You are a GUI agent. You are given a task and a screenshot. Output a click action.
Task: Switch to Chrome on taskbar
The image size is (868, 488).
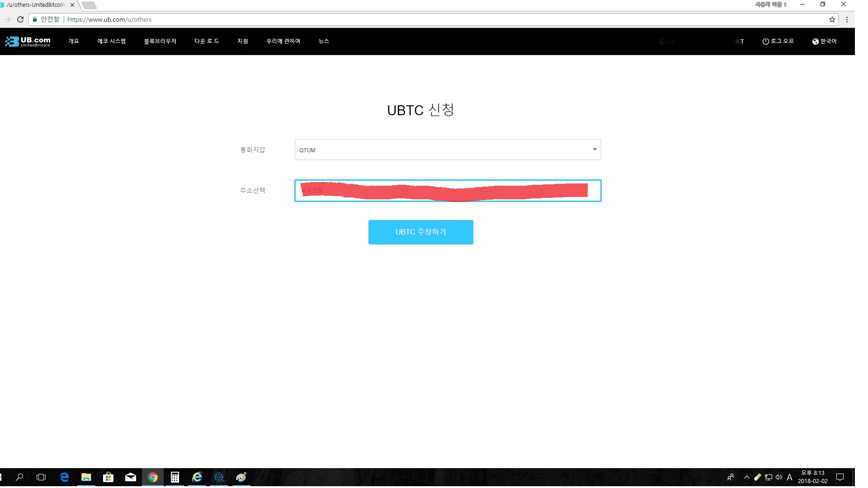coord(153,477)
